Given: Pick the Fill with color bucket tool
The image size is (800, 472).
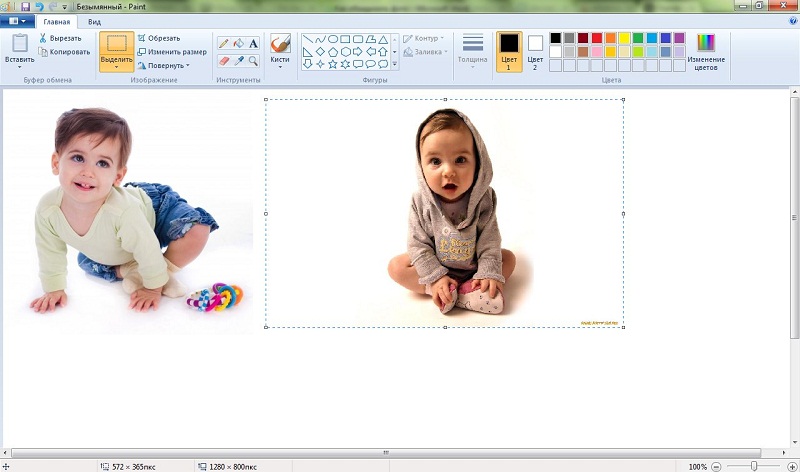Looking at the screenshot, I should coord(238,44).
